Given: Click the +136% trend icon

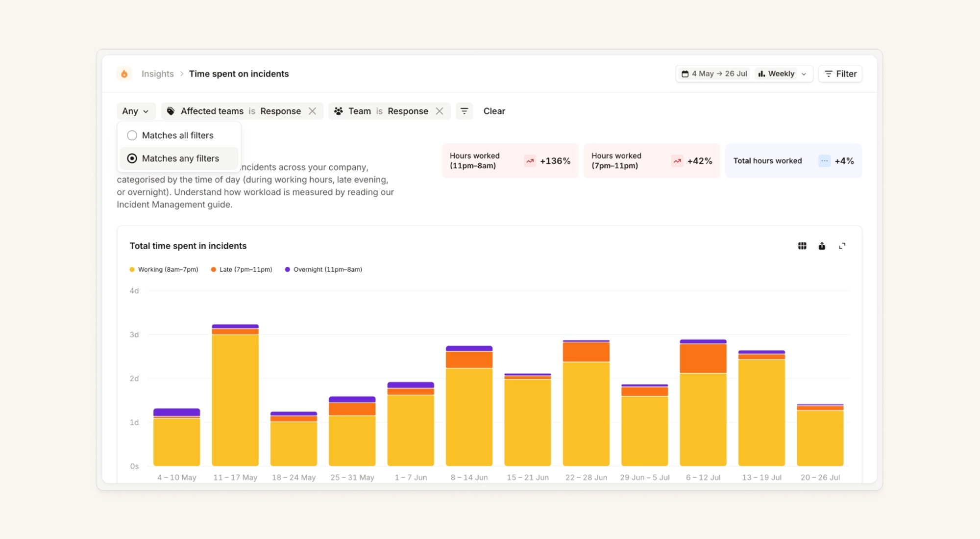Looking at the screenshot, I should pyautogui.click(x=530, y=161).
